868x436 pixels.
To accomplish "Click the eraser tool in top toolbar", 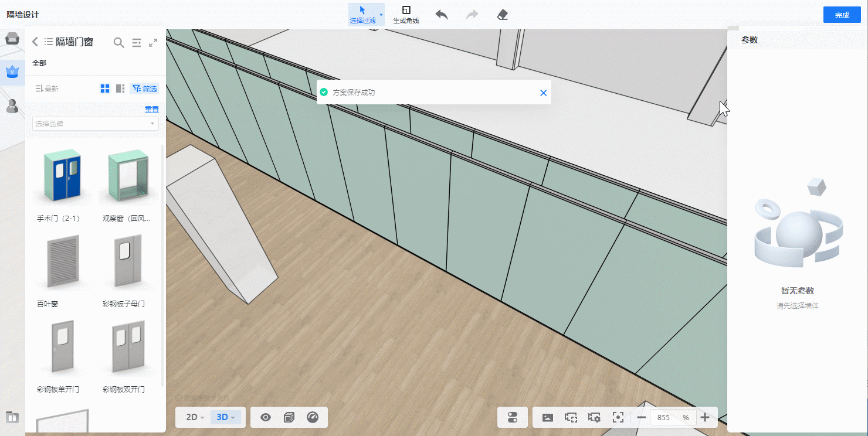I will point(502,15).
